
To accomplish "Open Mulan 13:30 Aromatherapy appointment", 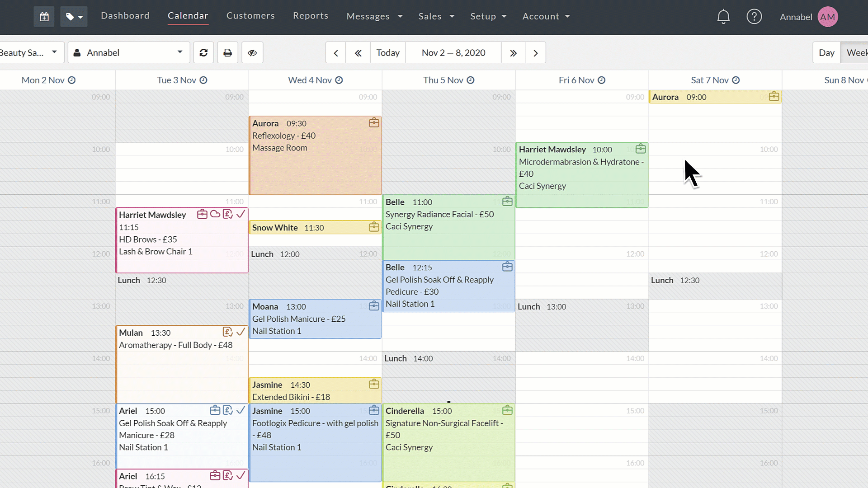I will (182, 364).
